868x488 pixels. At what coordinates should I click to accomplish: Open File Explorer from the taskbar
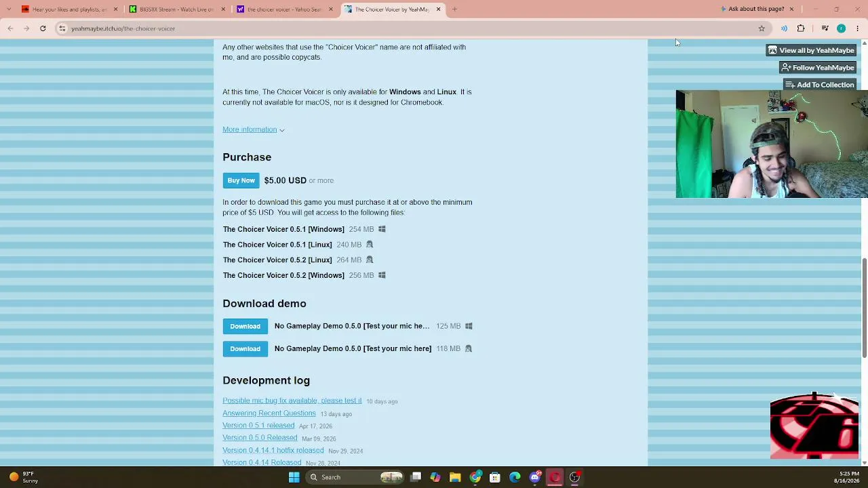[x=455, y=477]
